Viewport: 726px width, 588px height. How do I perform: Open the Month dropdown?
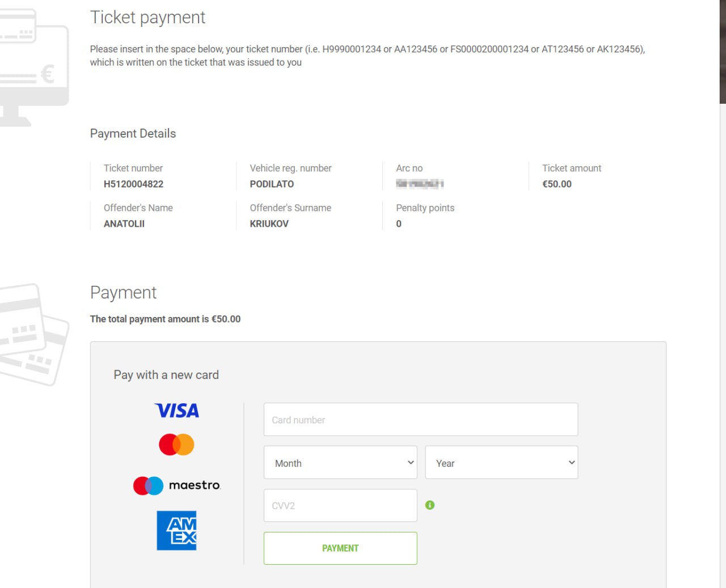[340, 463]
